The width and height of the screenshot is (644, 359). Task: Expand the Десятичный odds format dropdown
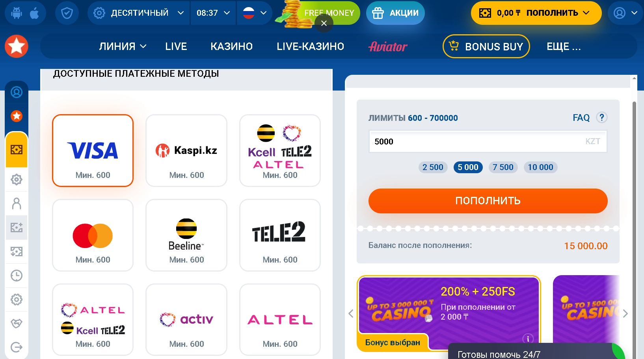pyautogui.click(x=139, y=13)
